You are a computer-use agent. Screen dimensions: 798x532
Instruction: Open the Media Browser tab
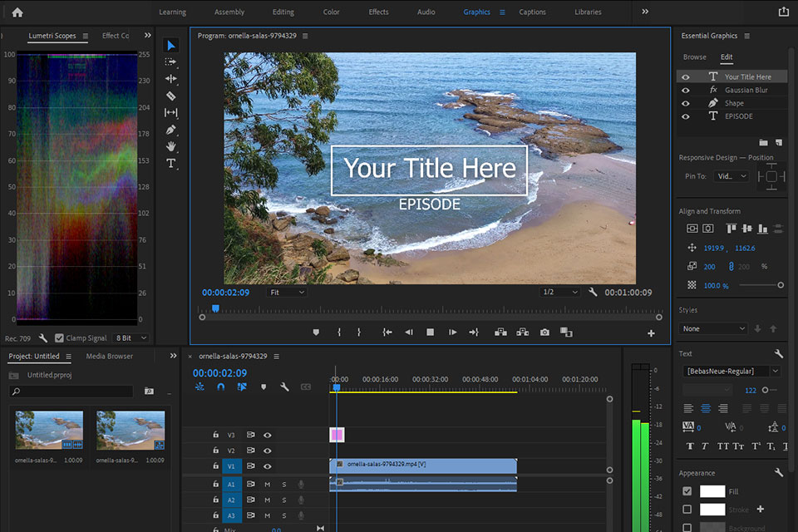pyautogui.click(x=109, y=357)
